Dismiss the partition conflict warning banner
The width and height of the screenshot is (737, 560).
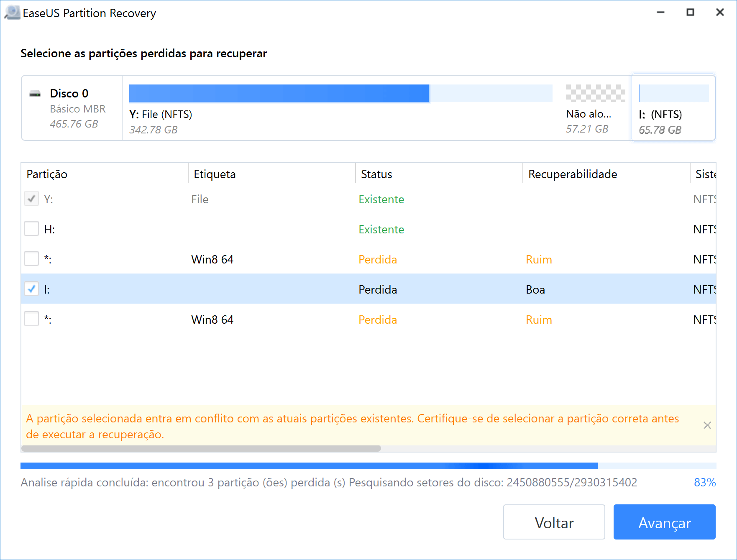(707, 425)
